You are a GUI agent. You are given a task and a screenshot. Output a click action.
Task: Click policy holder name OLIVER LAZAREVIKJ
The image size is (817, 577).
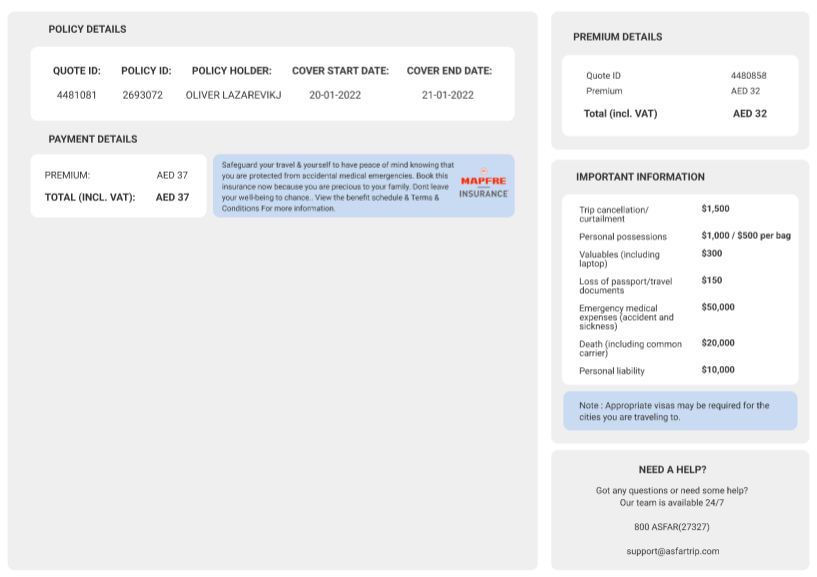[x=234, y=96]
